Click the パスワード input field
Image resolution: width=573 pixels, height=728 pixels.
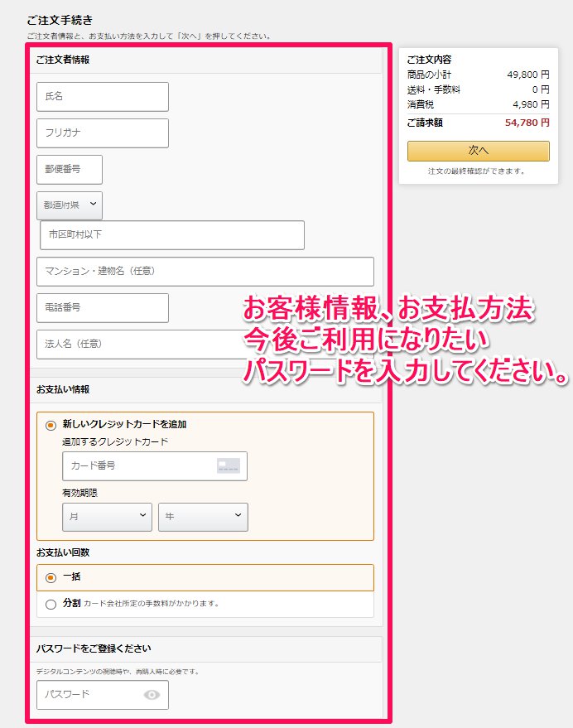pyautogui.click(x=103, y=695)
